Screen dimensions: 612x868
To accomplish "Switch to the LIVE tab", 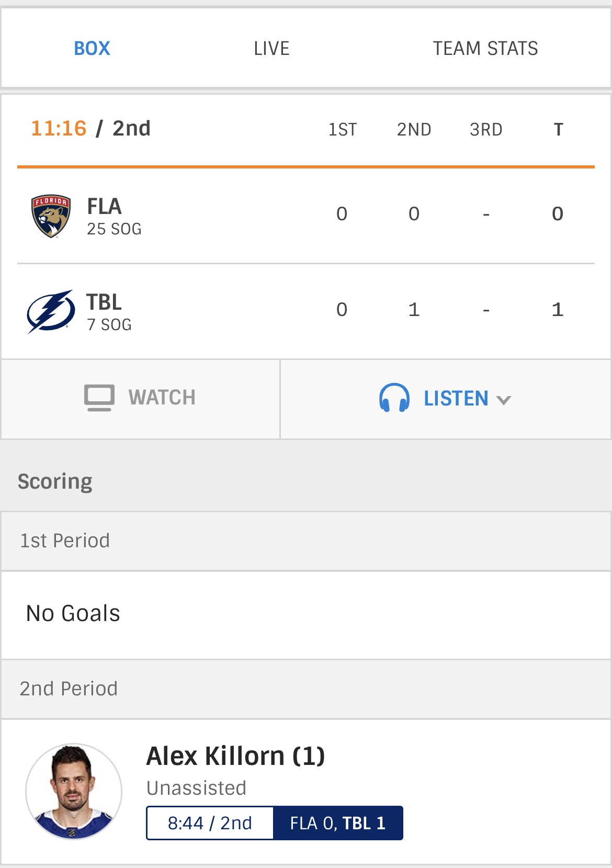I will coord(271,49).
